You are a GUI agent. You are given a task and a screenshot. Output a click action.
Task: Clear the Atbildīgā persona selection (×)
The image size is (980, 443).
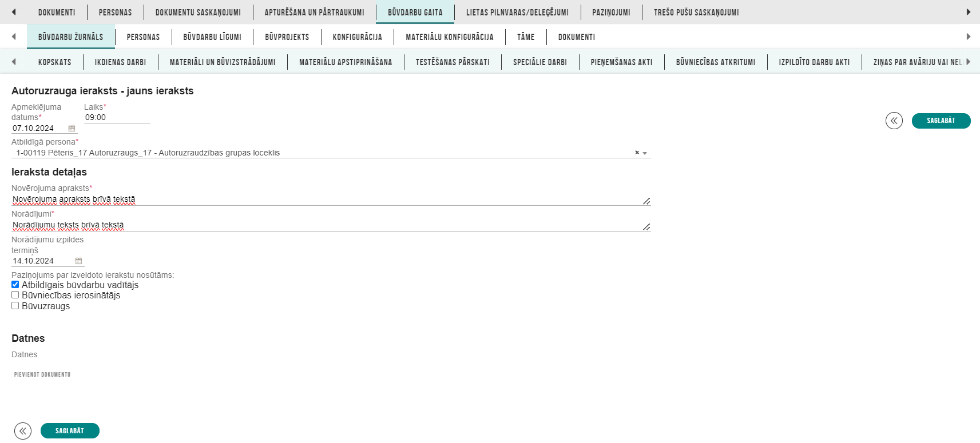click(x=637, y=153)
